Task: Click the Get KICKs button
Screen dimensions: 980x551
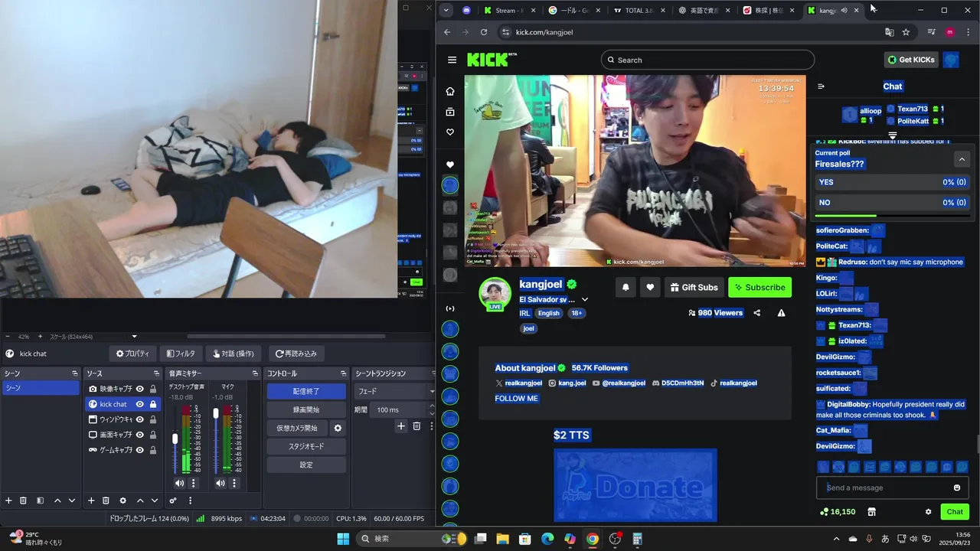Action: coord(911,60)
